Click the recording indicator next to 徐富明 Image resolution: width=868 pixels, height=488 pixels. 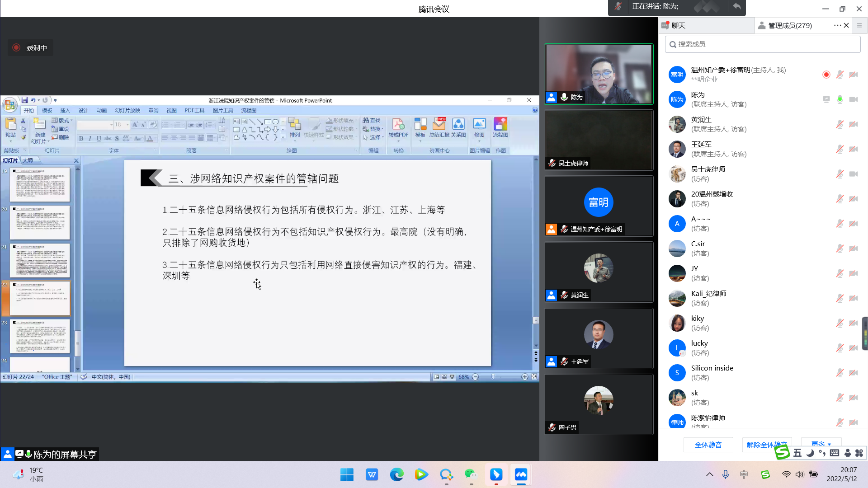pos(826,75)
